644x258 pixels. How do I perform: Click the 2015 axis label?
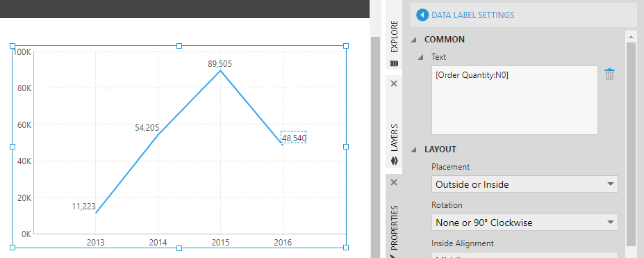pyautogui.click(x=220, y=243)
